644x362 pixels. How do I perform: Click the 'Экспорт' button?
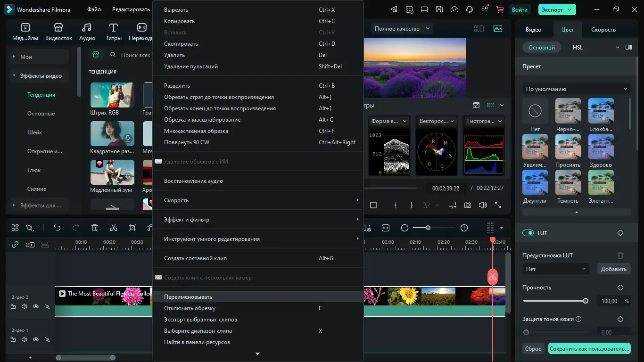point(552,9)
